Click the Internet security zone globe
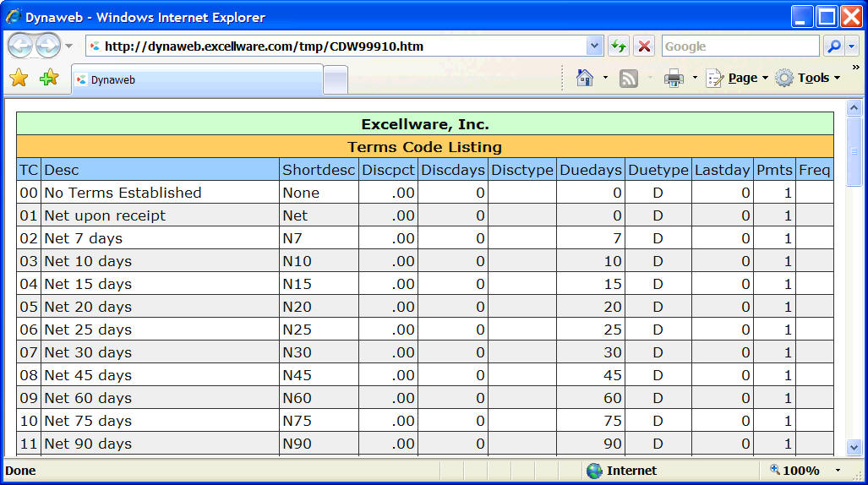This screenshot has height=485, width=868. pyautogui.click(x=594, y=471)
